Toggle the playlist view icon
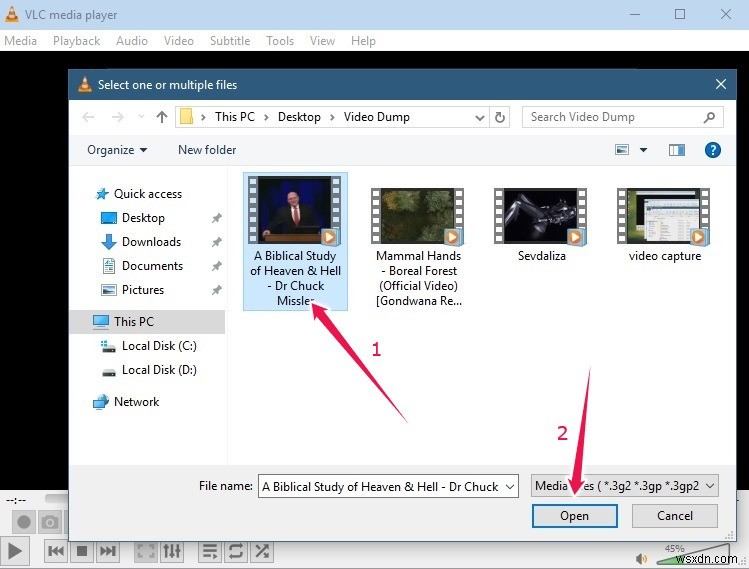 click(x=210, y=551)
